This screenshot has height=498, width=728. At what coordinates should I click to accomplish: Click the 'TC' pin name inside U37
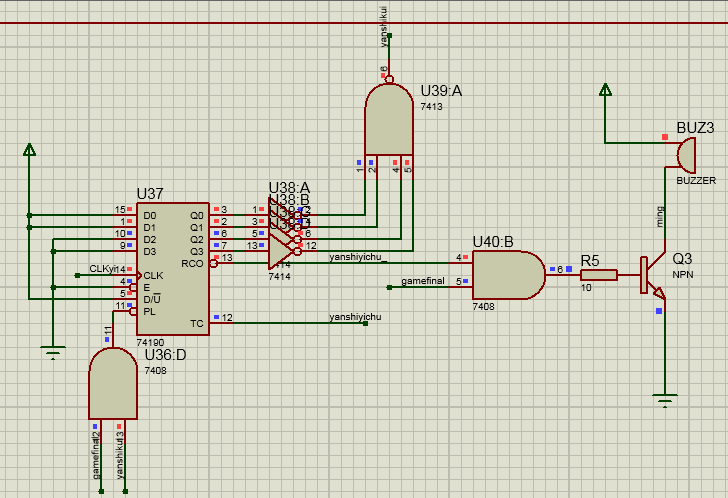click(196, 323)
